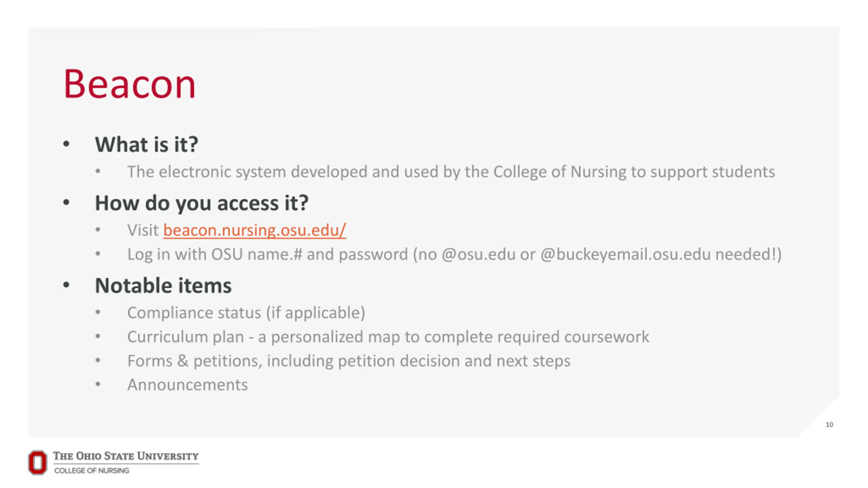The height and width of the screenshot is (488, 868).
Task: Click the slide number 10
Action: (829, 425)
